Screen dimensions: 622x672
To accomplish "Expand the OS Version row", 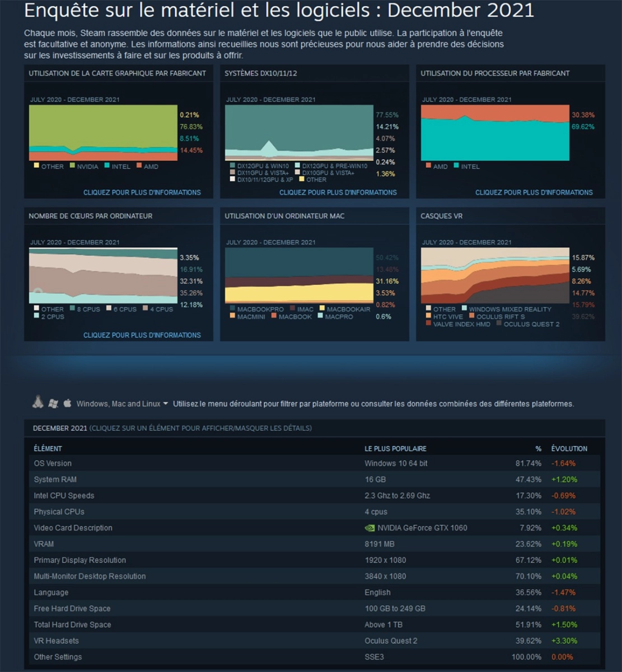I will (x=315, y=463).
